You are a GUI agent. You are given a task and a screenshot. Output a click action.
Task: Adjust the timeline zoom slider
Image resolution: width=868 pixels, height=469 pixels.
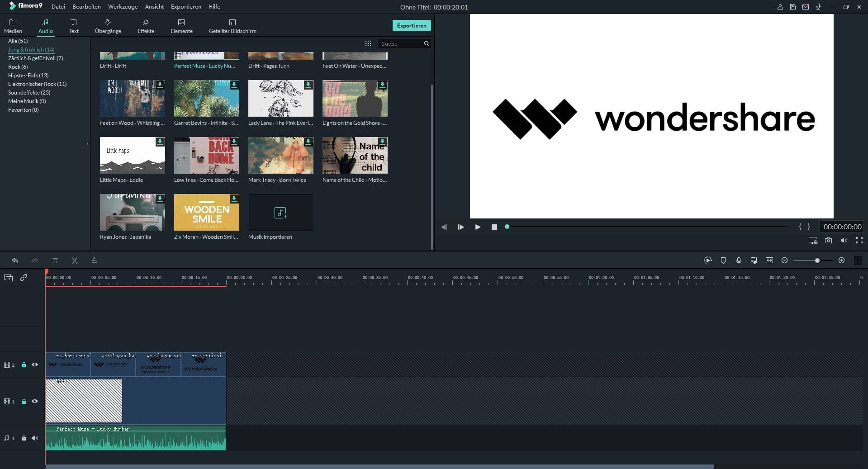tap(813, 261)
